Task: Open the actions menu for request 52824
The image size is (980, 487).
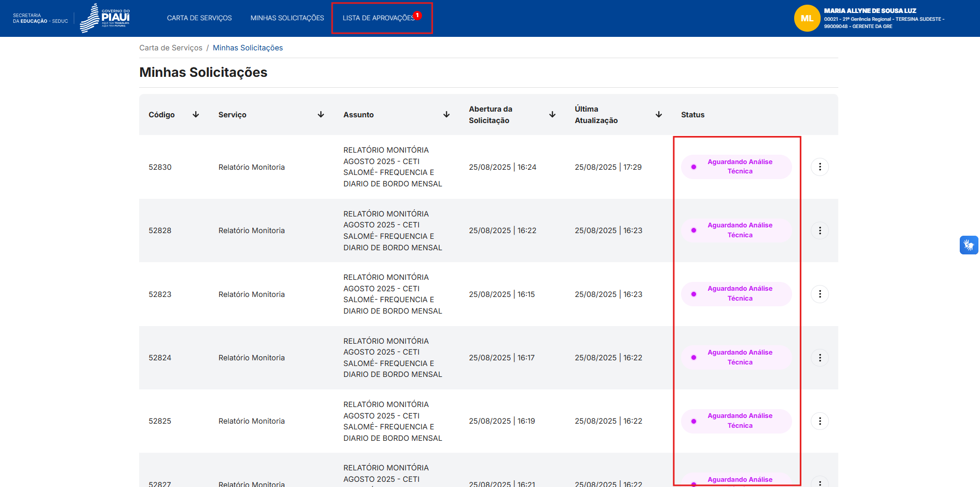Action: (x=820, y=358)
